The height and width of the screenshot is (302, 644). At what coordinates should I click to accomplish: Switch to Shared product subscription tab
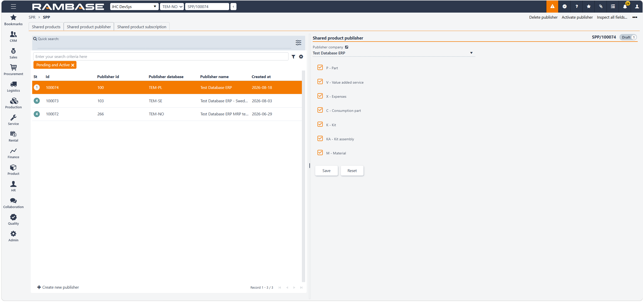tap(142, 27)
